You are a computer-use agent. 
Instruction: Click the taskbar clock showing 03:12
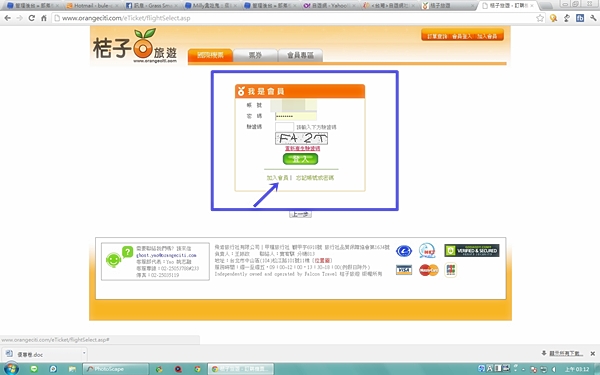[x=578, y=369]
